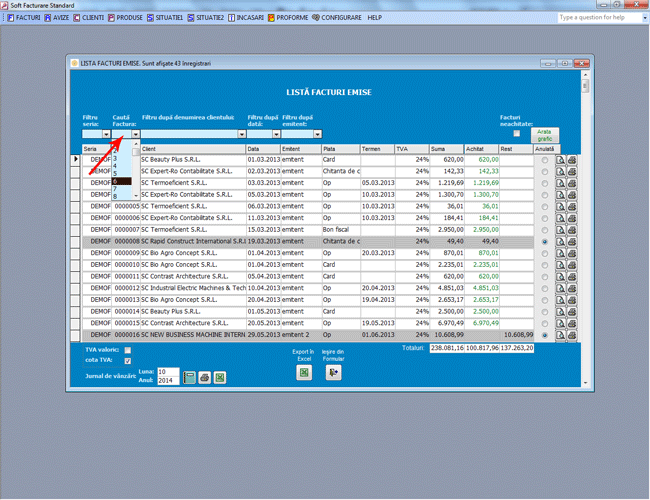The width and height of the screenshot is (650, 500).
Task: Choose 7 from invoice number list
Action: coord(122,189)
